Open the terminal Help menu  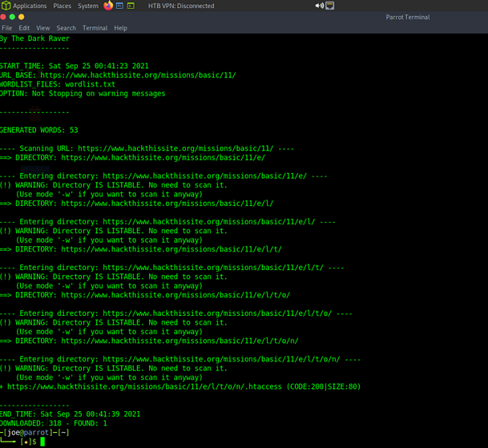[x=120, y=28]
